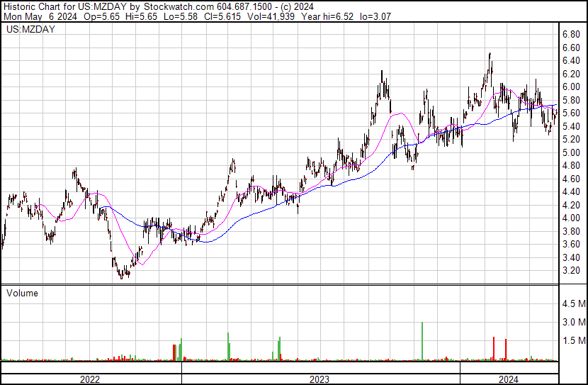This screenshot has height=385, width=588.
Task: Click the 'Vol=41,939' volume value
Action: pyautogui.click(x=271, y=16)
